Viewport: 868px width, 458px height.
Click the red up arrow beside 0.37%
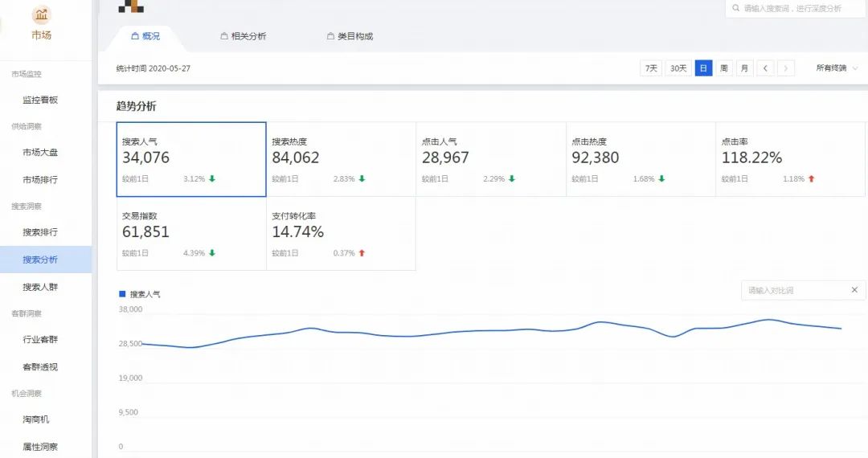pos(362,253)
